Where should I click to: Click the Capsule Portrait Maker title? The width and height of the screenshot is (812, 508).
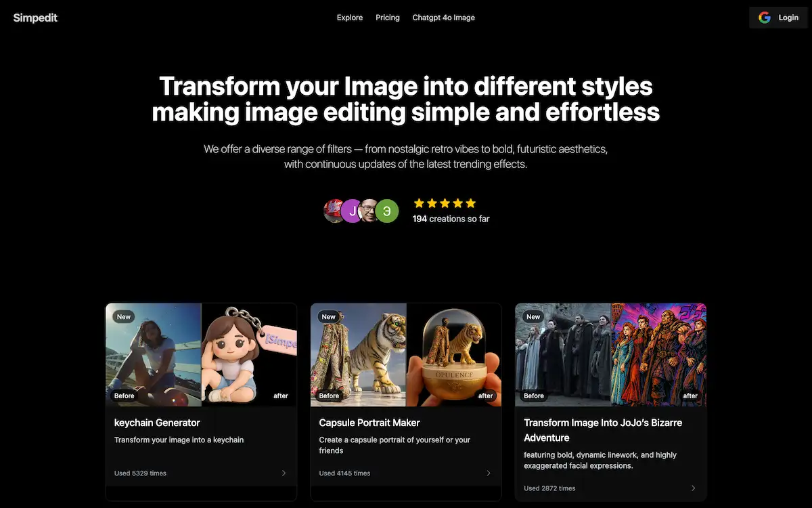click(369, 423)
